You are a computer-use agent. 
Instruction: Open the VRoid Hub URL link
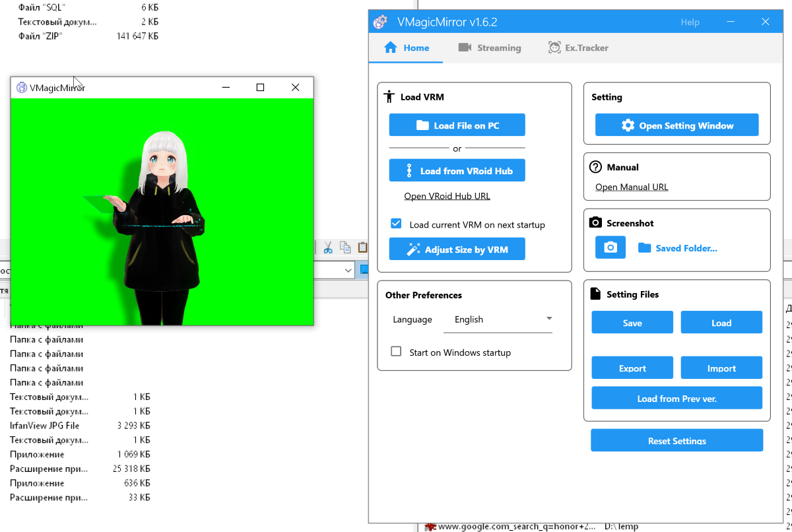pyautogui.click(x=447, y=196)
